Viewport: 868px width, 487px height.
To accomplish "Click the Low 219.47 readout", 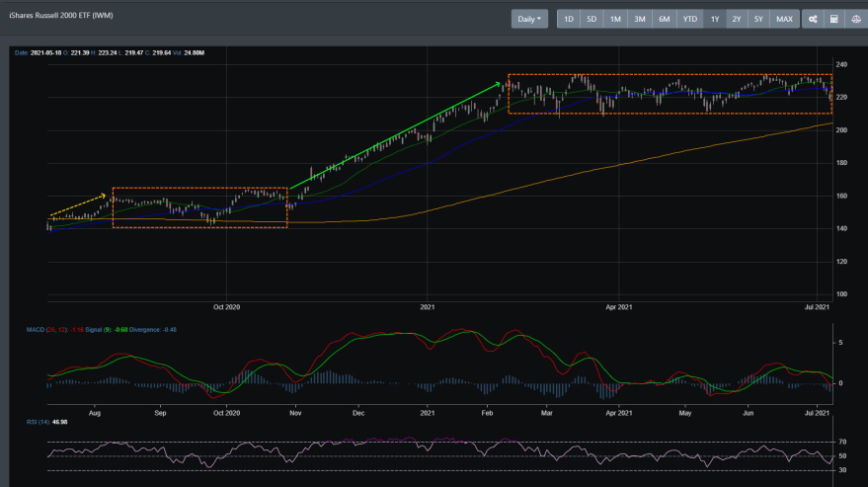I will pyautogui.click(x=130, y=53).
